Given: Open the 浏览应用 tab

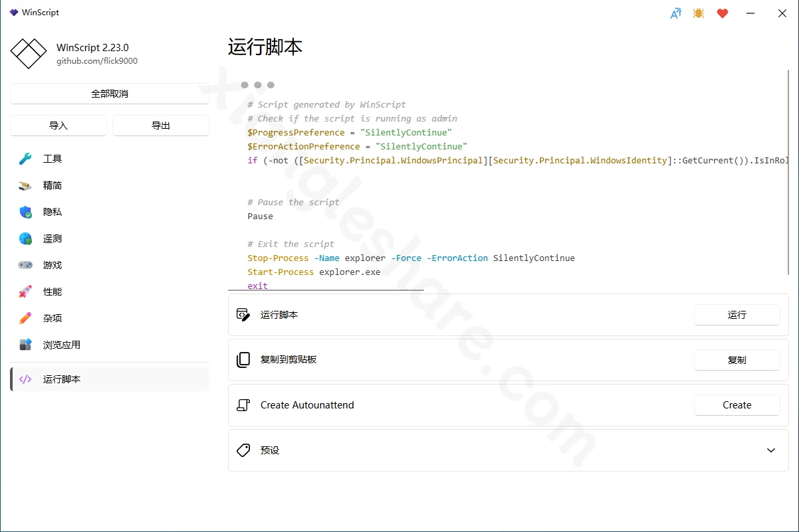Looking at the screenshot, I should pos(110,345).
